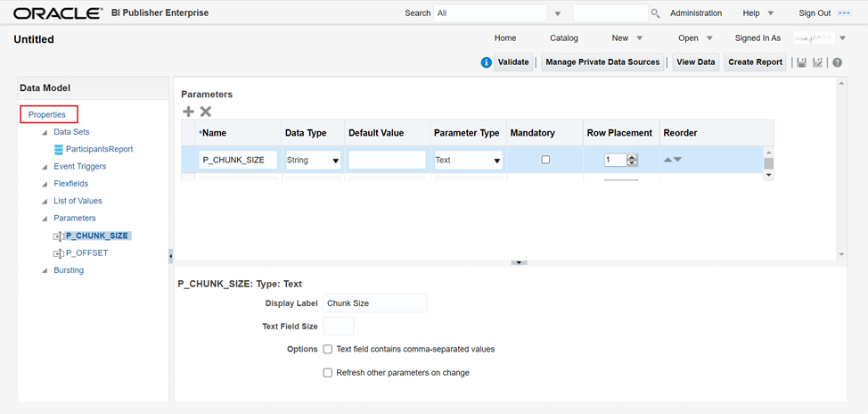The width and height of the screenshot is (868, 414).
Task: Click the View Data button
Action: (x=695, y=62)
